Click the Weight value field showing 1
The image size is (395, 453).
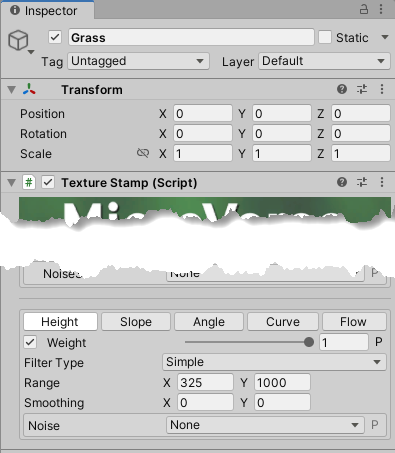[344, 342]
